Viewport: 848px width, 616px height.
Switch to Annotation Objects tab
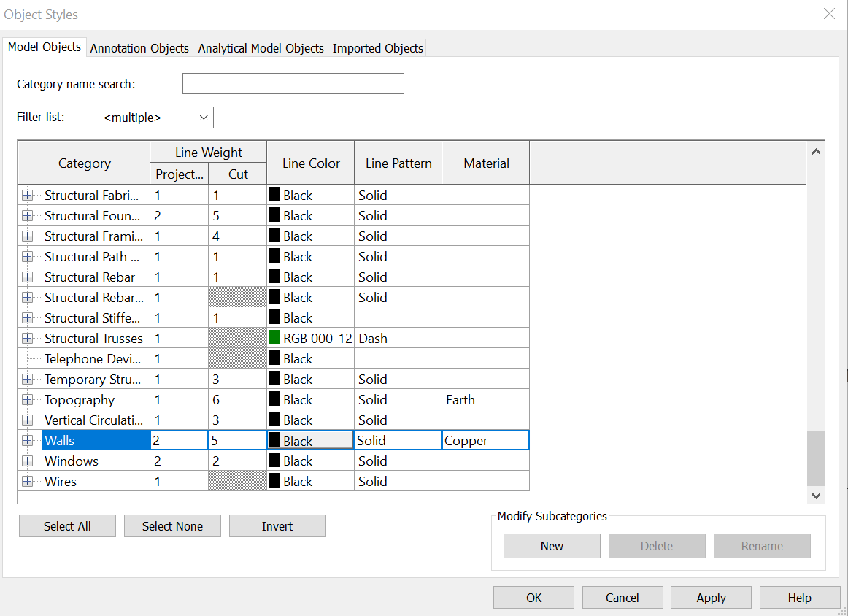(139, 48)
